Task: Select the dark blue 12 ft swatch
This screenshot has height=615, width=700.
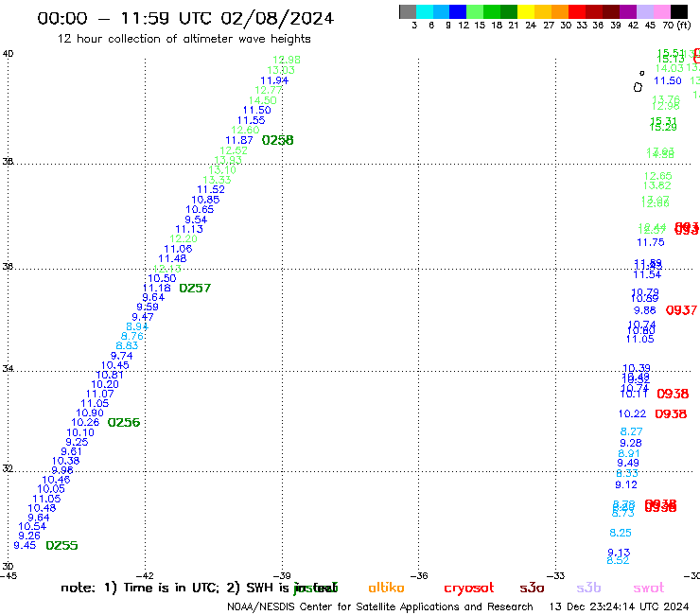Action: [x=458, y=11]
